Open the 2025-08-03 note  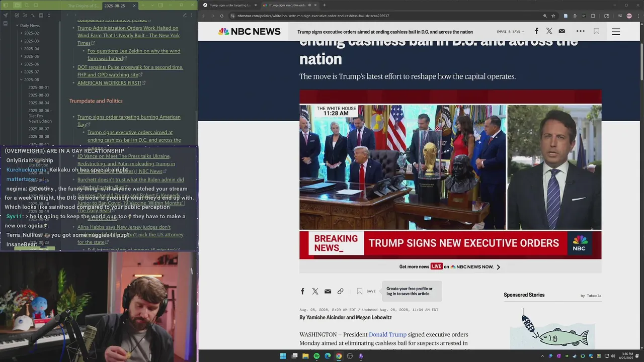click(x=39, y=95)
